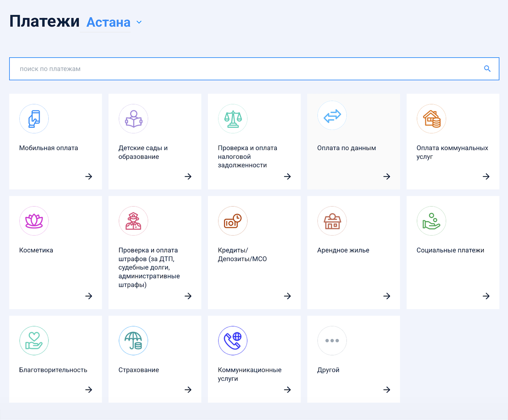Click the money and clock icon for Кредиты
508x420 pixels.
[x=233, y=221]
